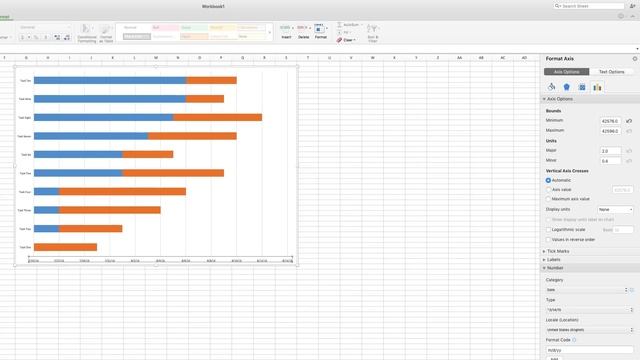Open Size & Properties icon in Format Axis

(582, 87)
